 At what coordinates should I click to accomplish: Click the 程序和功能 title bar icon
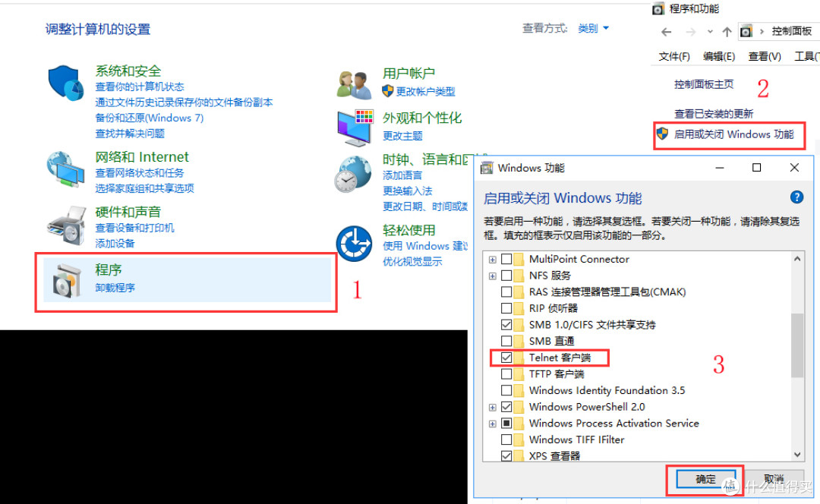(x=658, y=9)
